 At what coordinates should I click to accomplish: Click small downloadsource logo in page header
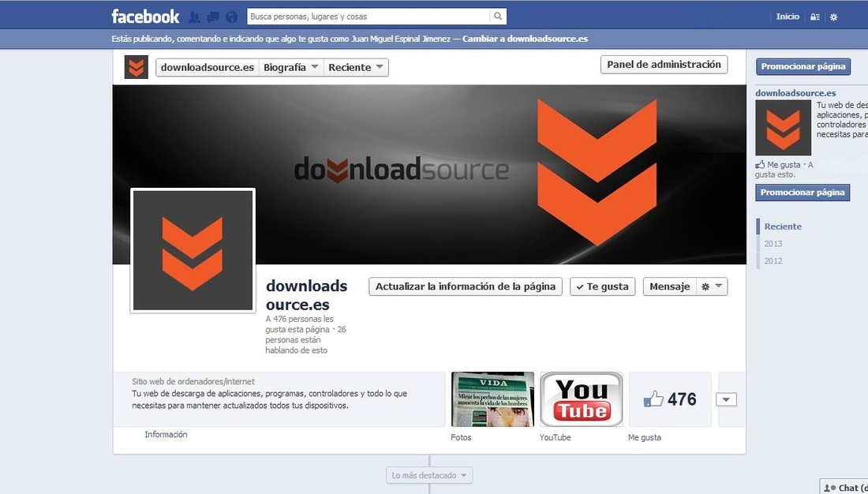pos(137,67)
